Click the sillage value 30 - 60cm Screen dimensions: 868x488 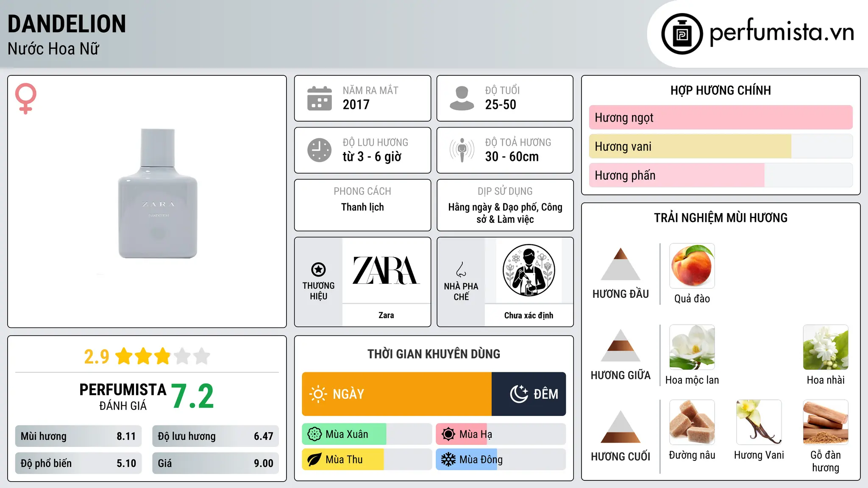(x=512, y=157)
